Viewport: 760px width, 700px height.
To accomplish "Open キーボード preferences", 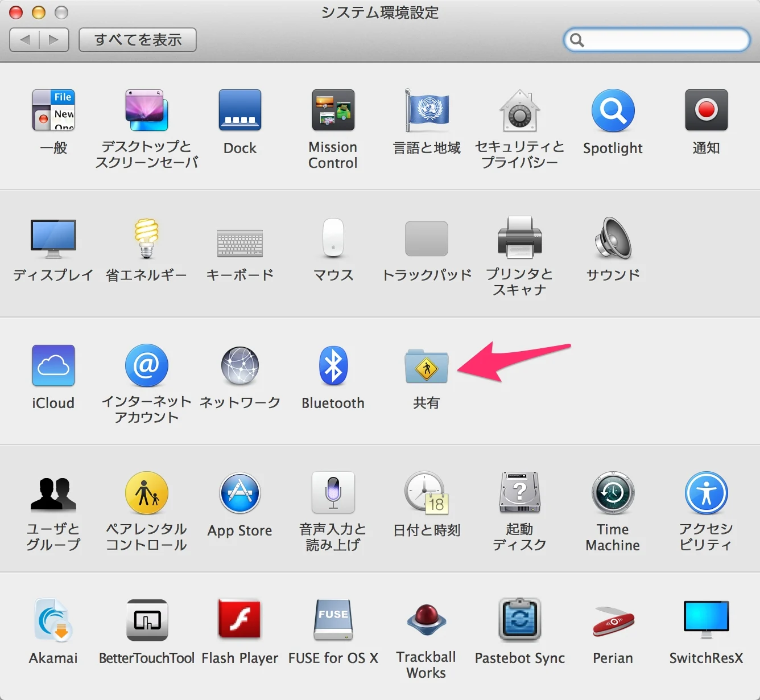I will (x=240, y=242).
